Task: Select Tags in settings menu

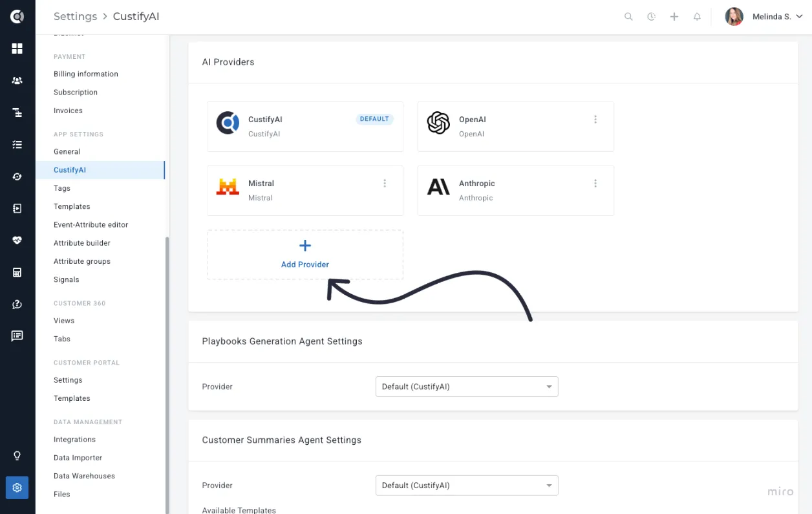Action: tap(62, 188)
